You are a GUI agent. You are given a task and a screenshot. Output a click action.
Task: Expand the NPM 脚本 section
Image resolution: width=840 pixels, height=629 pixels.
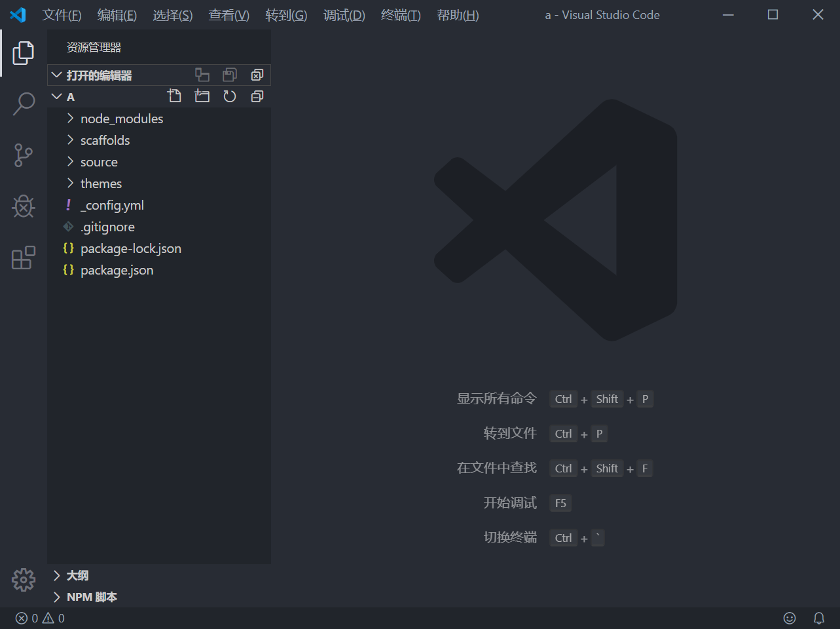(x=92, y=597)
